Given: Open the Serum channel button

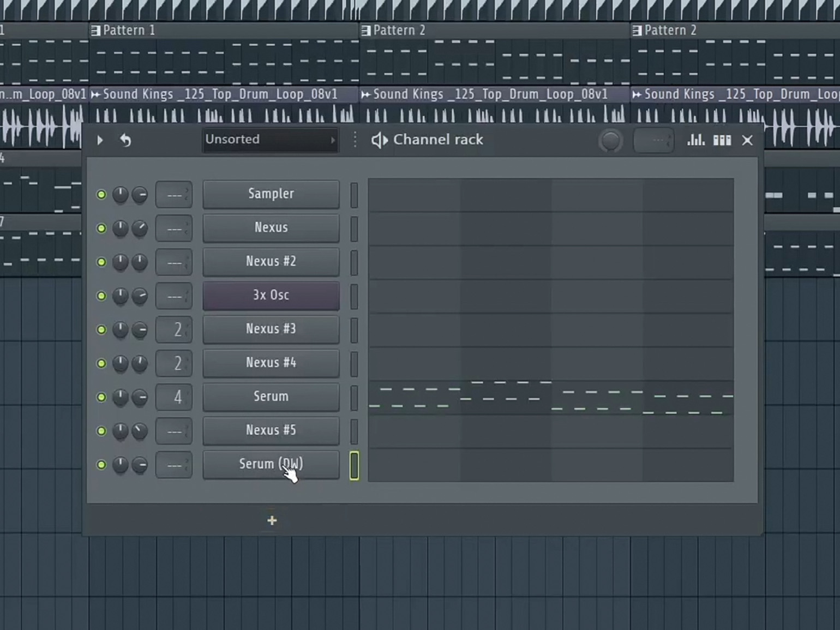Looking at the screenshot, I should 271,397.
